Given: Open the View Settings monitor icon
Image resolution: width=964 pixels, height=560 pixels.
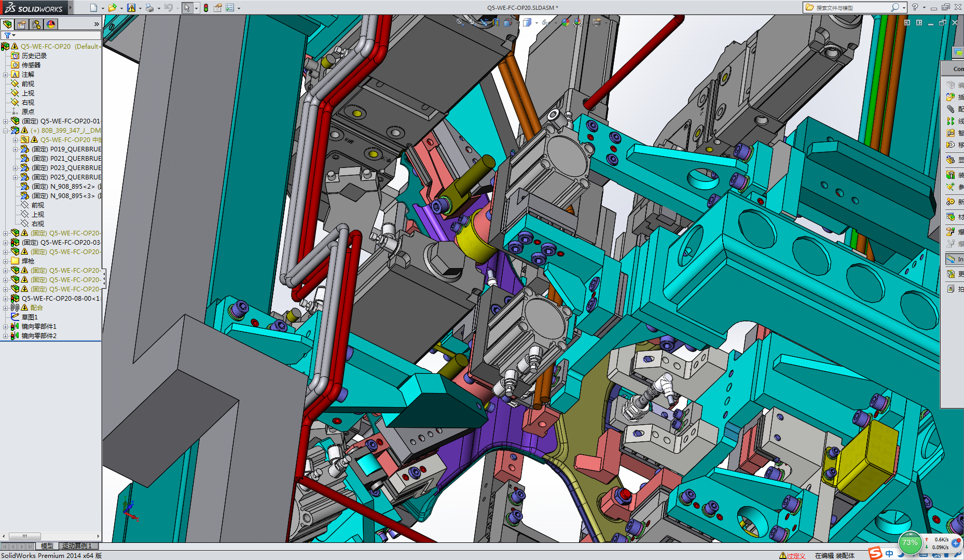Looking at the screenshot, I should click(597, 22).
